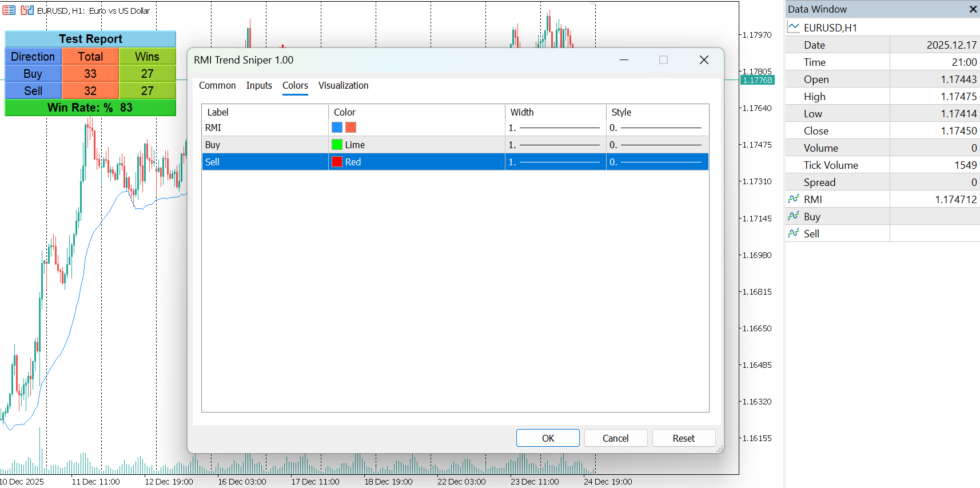Click the RMI indicator icon in Data Window
The image size is (980, 488).
pos(794,199)
